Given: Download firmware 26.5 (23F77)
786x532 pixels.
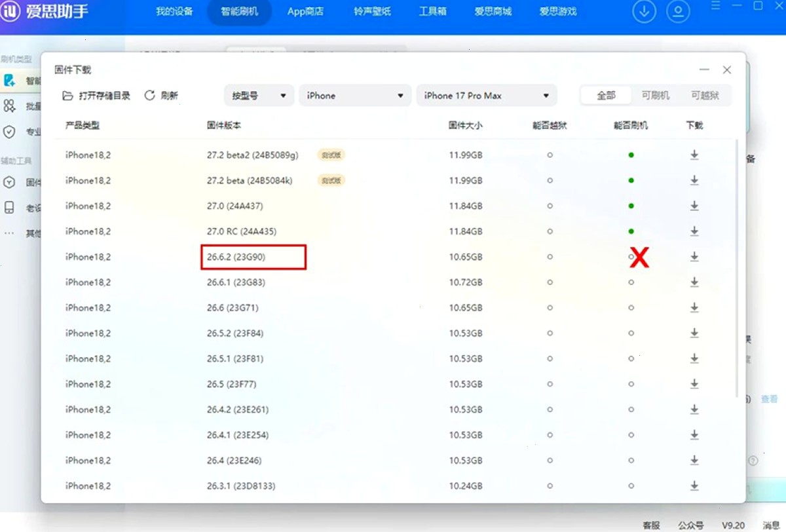Looking at the screenshot, I should (694, 384).
